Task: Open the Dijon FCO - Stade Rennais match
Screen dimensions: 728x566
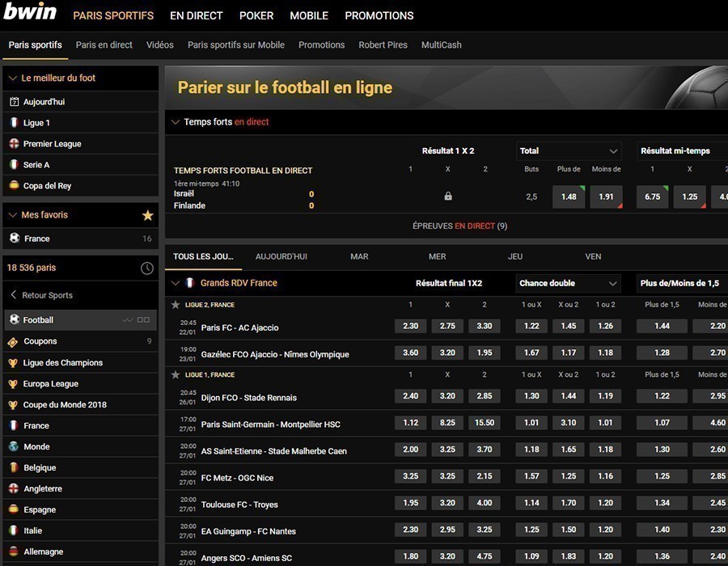Action: click(x=249, y=398)
